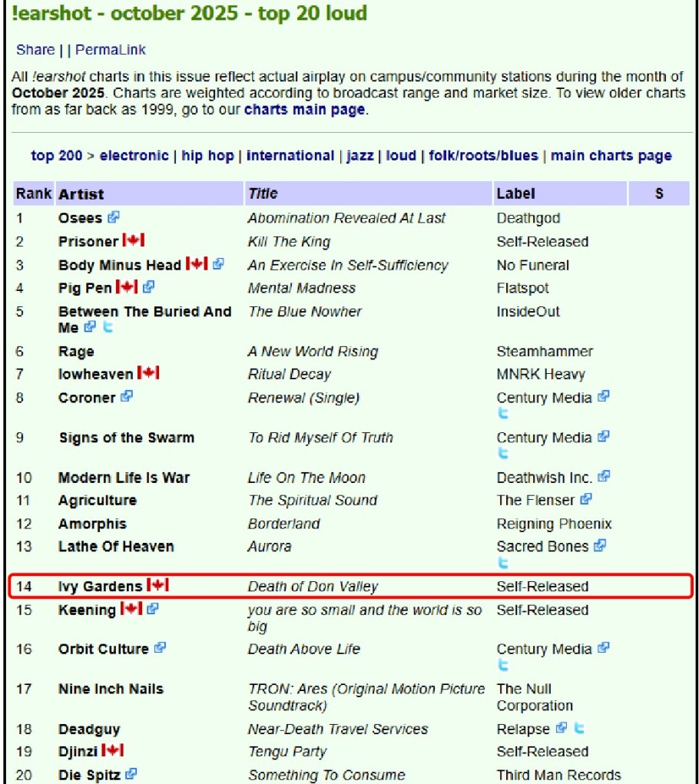Screen dimensions: 699x784
Task: Open external link icon next to Keening
Action: [153, 610]
